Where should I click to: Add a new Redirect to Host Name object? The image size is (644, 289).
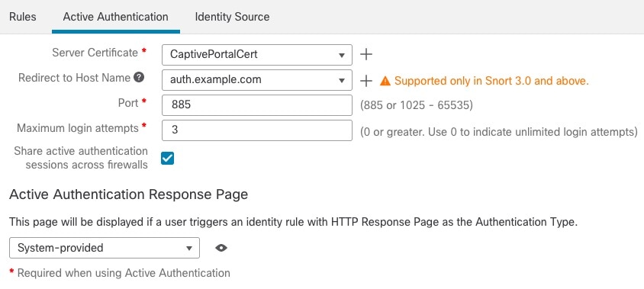tap(365, 81)
